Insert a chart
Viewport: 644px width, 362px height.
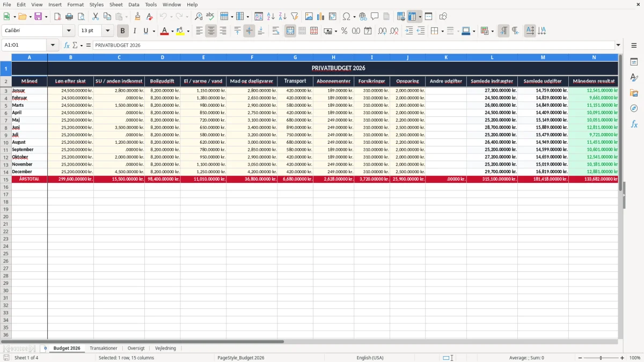[x=321, y=17]
